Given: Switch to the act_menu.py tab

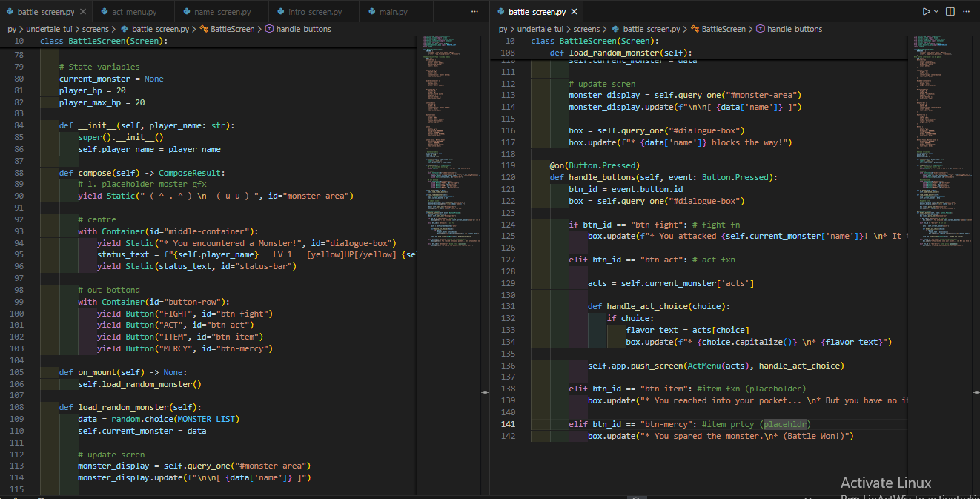Looking at the screenshot, I should 133,12.
